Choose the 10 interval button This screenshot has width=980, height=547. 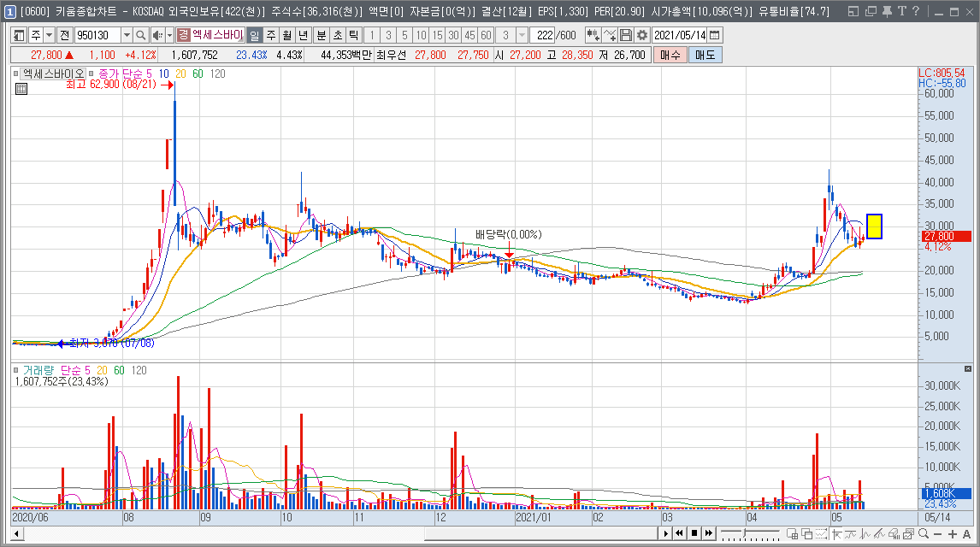tap(421, 36)
